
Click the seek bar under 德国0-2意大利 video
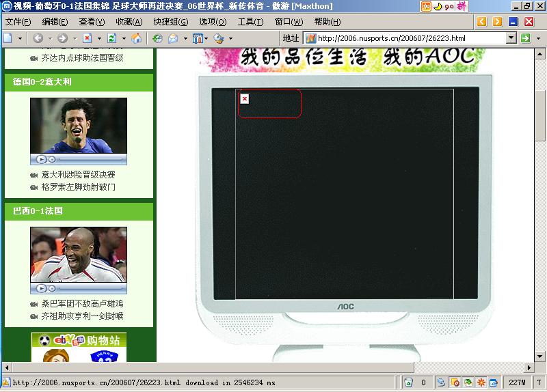coord(92,159)
